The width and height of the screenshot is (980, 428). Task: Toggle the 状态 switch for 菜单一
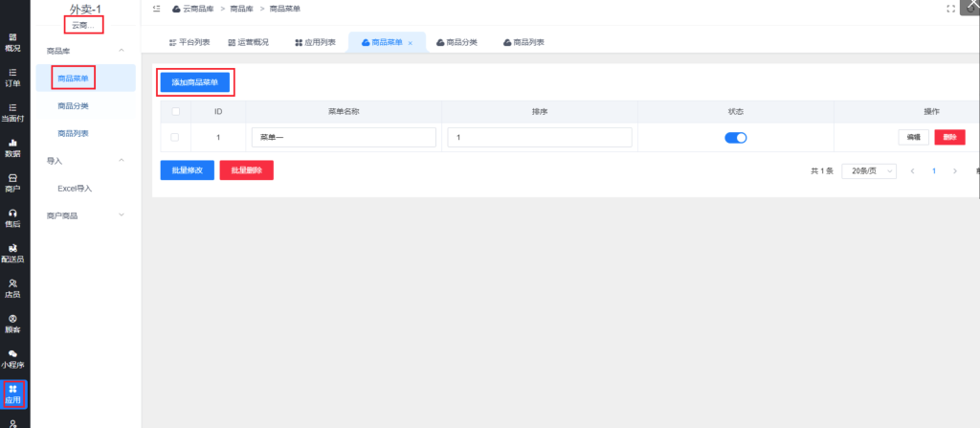click(735, 138)
